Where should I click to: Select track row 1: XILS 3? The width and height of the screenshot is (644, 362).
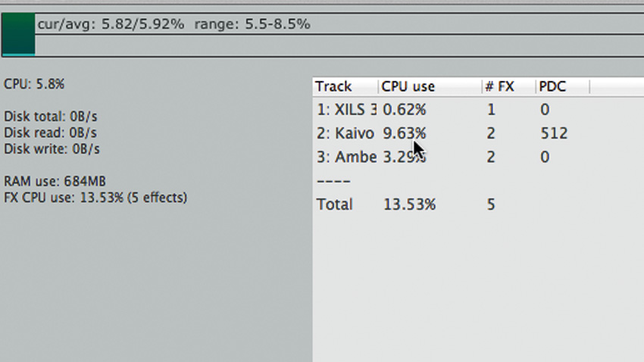pyautogui.click(x=478, y=110)
